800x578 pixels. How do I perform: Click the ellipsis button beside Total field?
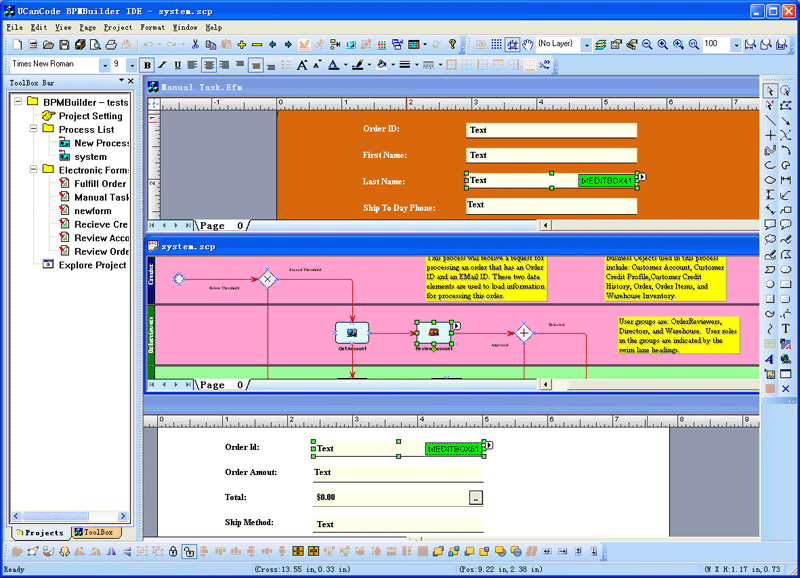click(x=476, y=497)
